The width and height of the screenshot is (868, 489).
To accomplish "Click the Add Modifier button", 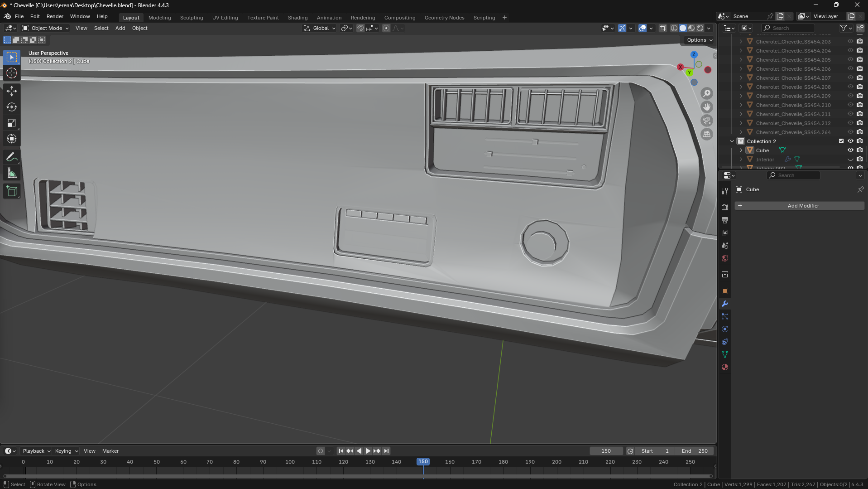I will 799,206.
